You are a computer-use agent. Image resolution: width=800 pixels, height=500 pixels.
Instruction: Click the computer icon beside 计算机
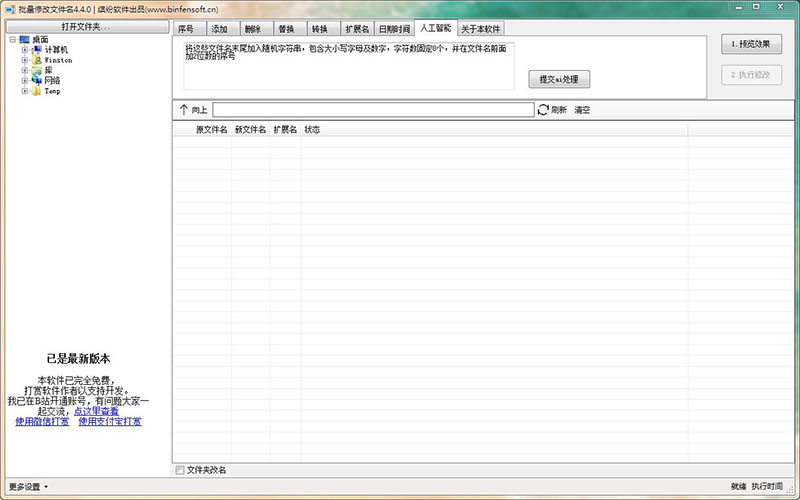click(x=36, y=50)
